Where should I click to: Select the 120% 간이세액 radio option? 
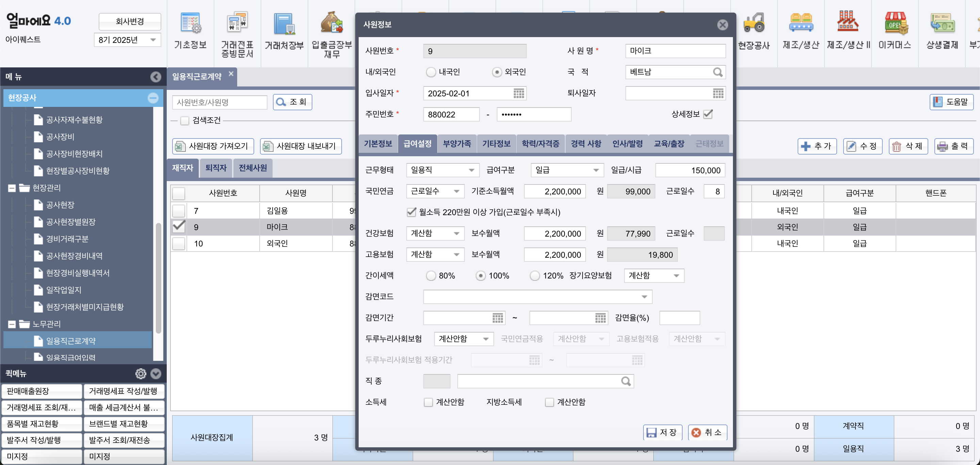(x=535, y=275)
